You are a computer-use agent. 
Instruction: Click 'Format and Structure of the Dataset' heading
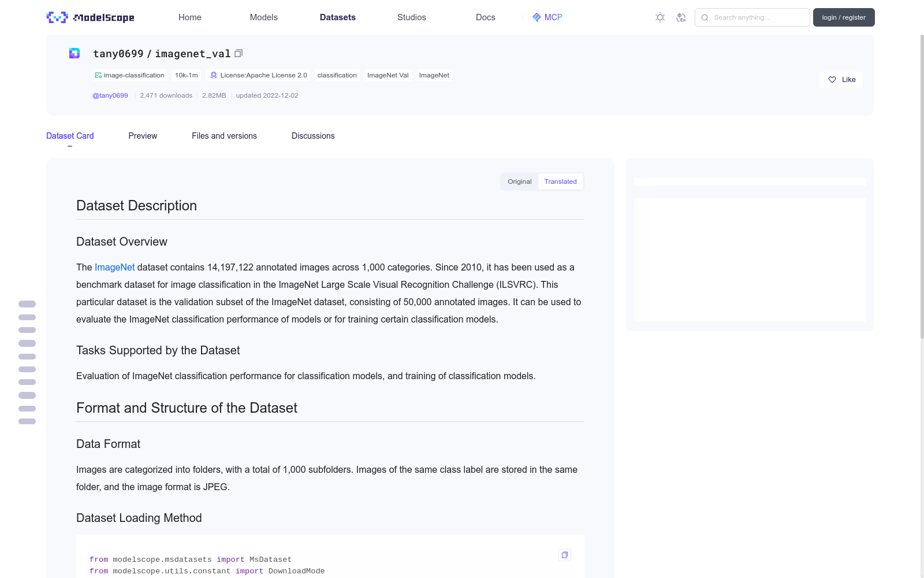coord(187,408)
